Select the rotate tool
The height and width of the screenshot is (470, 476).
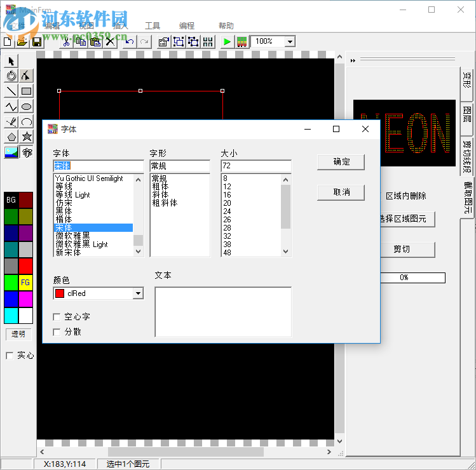point(11,76)
